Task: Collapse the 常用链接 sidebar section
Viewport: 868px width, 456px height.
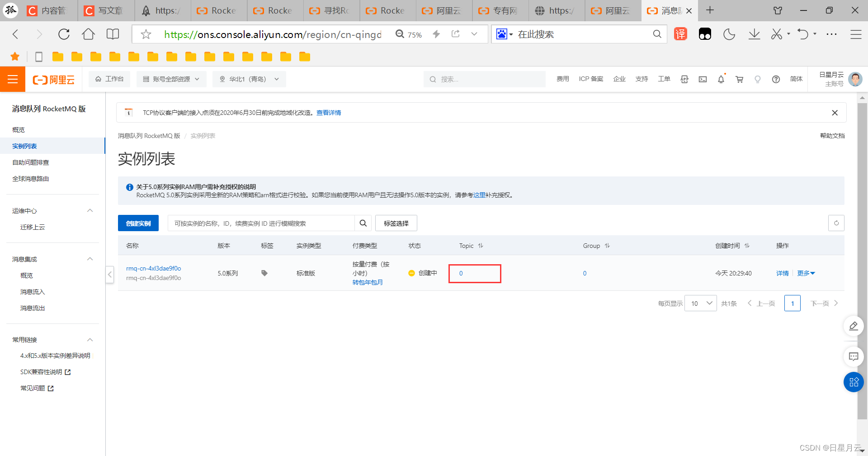Action: pos(90,340)
